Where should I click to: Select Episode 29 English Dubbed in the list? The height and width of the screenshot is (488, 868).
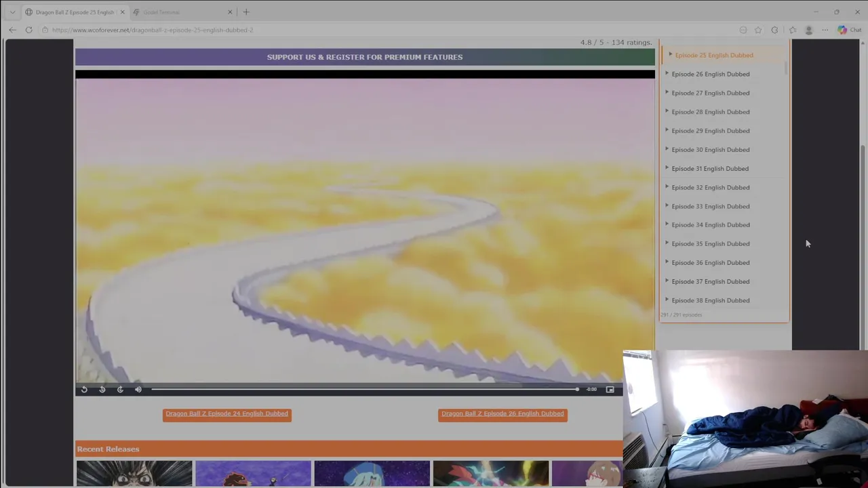point(710,131)
